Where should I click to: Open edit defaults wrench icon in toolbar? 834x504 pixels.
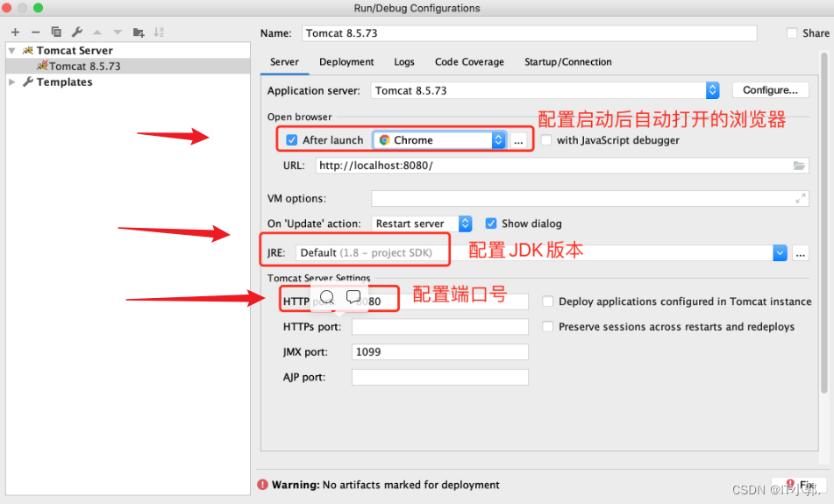click(77, 32)
